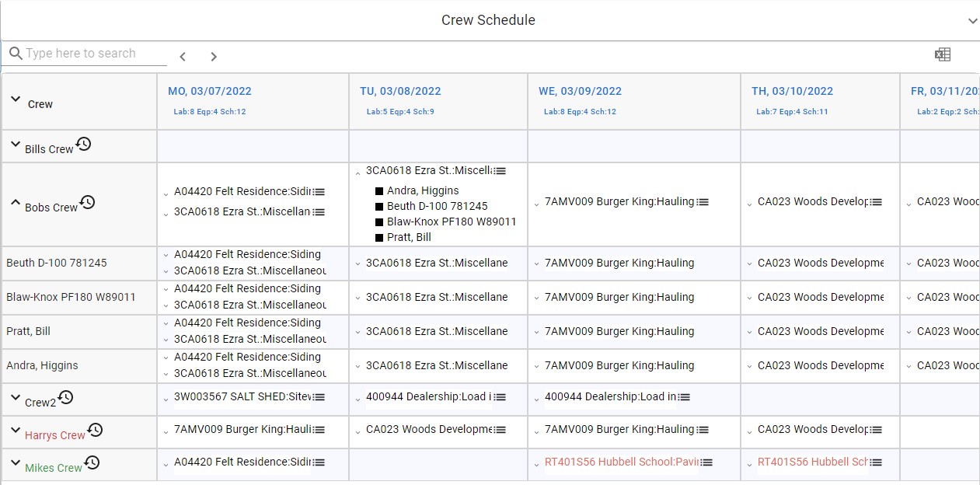Advance to next week with right arrow
This screenshot has width=980, height=485.
(x=214, y=57)
